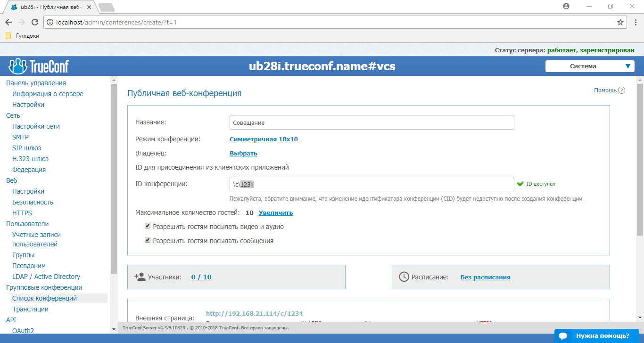Open the API section
The height and width of the screenshot is (343, 644).
(11, 320)
